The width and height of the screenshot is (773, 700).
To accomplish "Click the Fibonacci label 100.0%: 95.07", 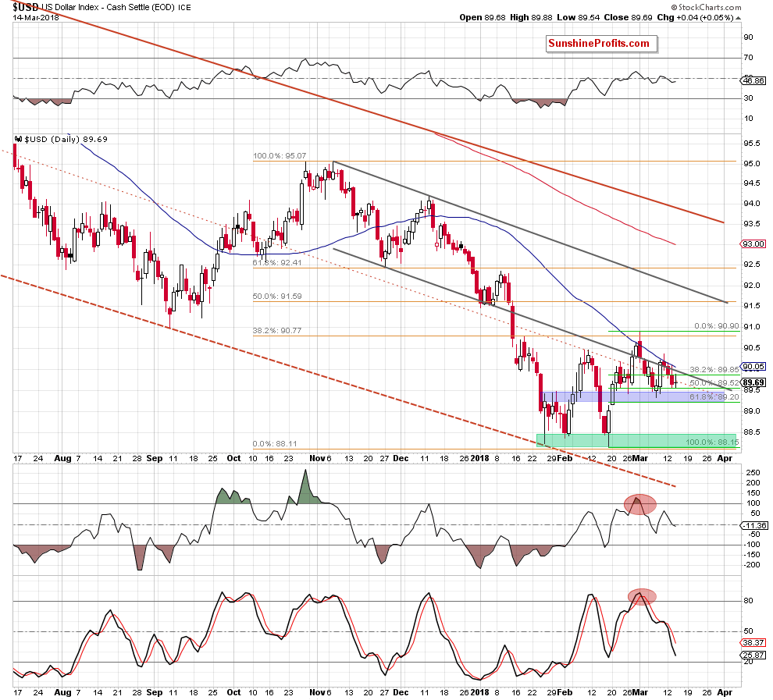I will (280, 155).
